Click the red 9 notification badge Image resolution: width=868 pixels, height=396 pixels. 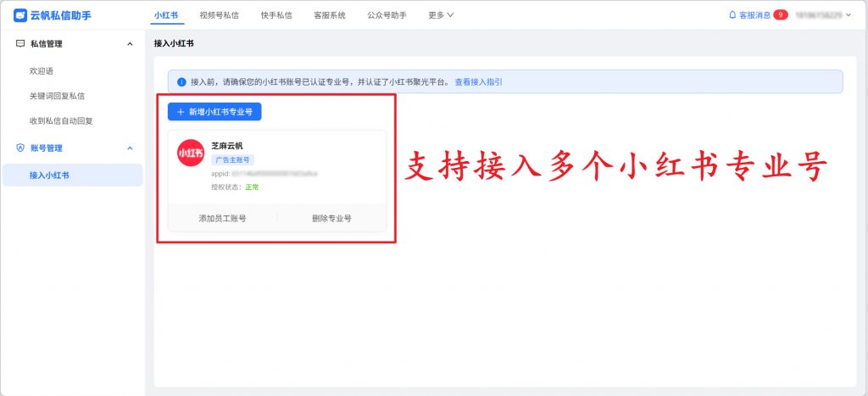pyautogui.click(x=781, y=15)
